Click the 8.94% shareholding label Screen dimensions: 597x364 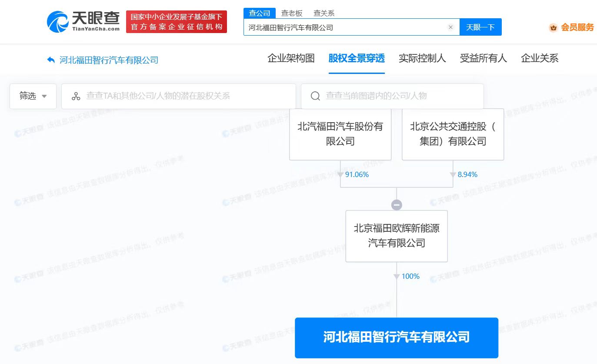coord(467,174)
